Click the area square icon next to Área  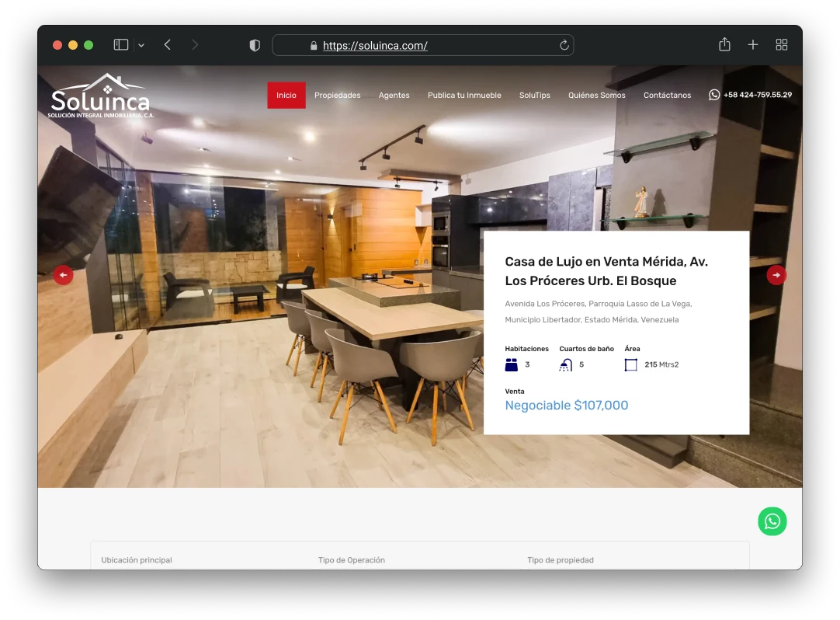pos(630,364)
